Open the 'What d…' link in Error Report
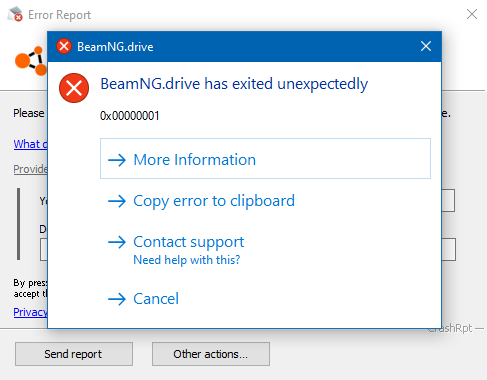Viewport: 487px width, 380px height. coord(30,144)
